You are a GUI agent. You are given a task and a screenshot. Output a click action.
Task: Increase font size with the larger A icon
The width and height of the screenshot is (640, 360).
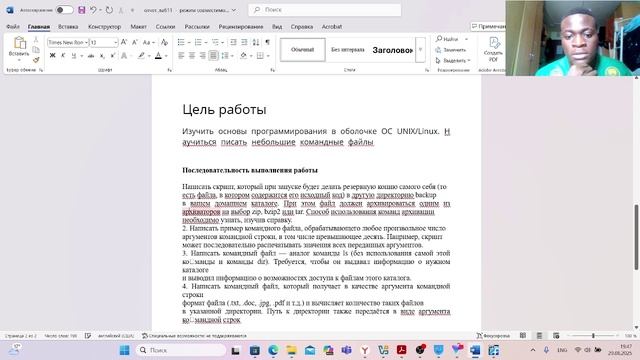pos(124,42)
